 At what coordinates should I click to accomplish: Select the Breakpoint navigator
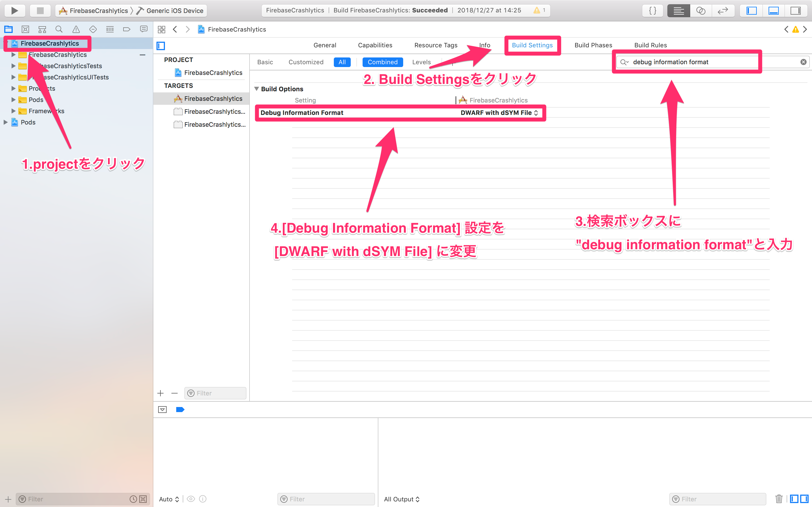[x=127, y=29]
